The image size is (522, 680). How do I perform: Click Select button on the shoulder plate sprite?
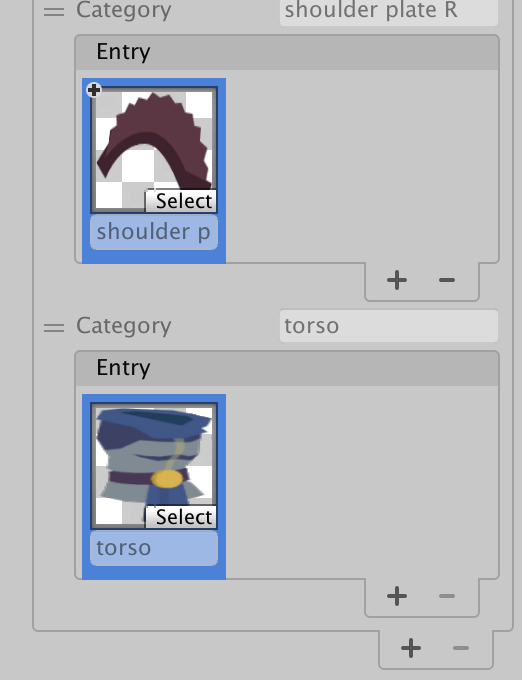[181, 201]
